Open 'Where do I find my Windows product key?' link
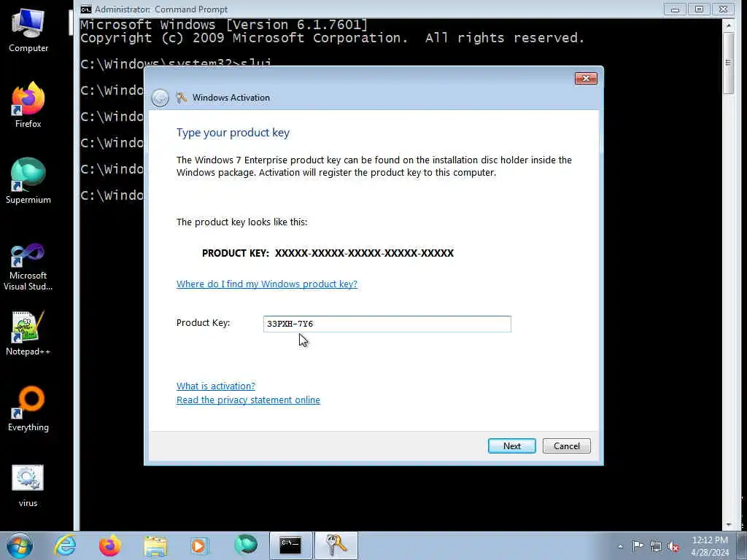 click(x=267, y=284)
